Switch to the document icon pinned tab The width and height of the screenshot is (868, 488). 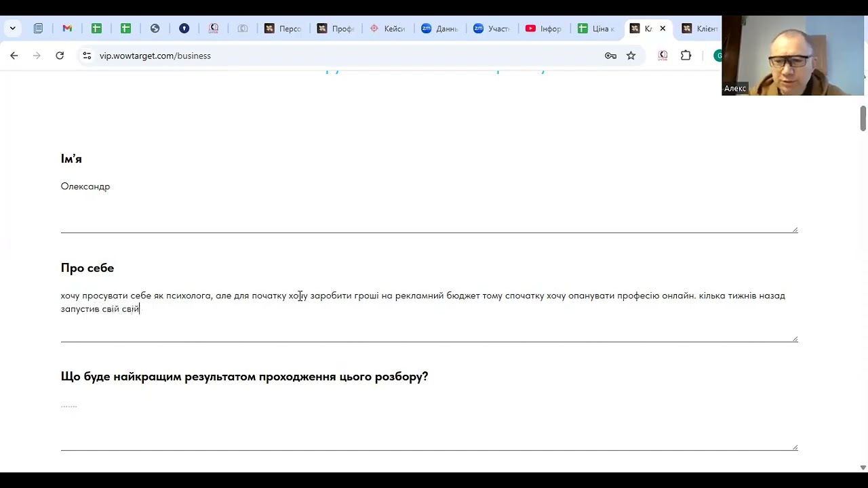pyautogui.click(x=38, y=28)
